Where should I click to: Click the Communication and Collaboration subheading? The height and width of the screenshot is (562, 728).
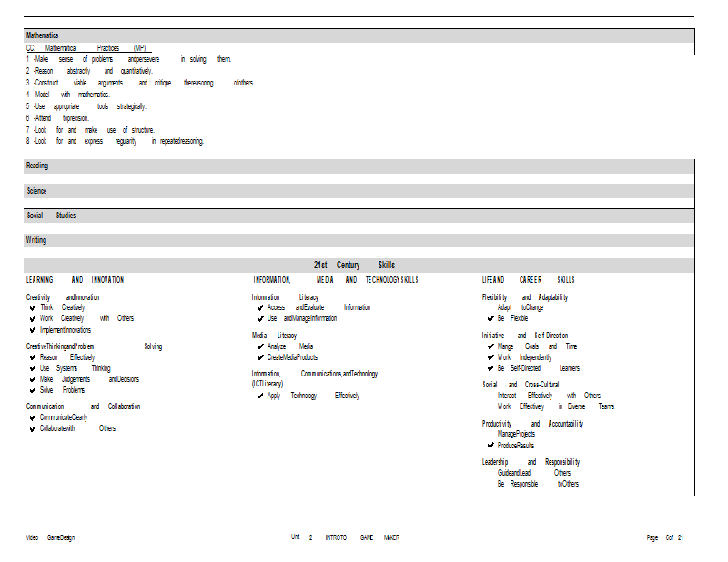[83, 406]
